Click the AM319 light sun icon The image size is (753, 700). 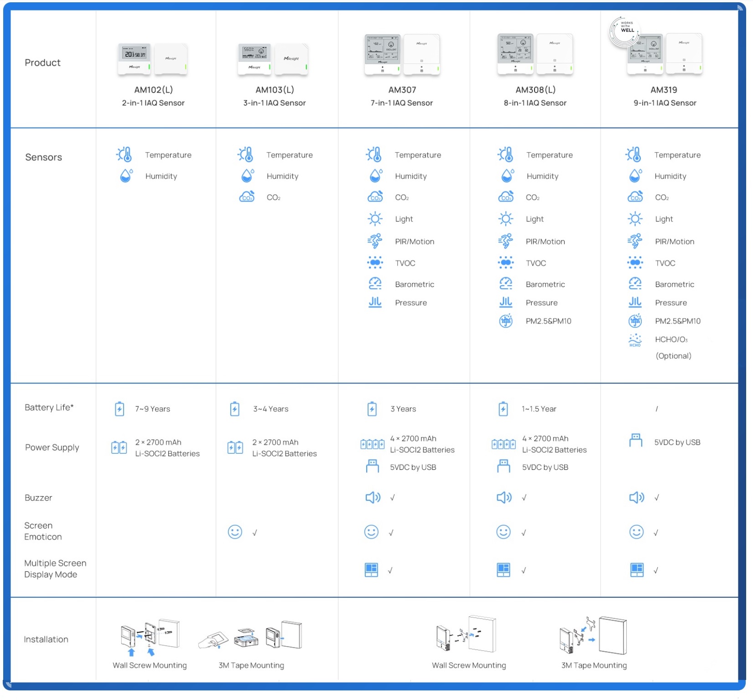click(635, 219)
